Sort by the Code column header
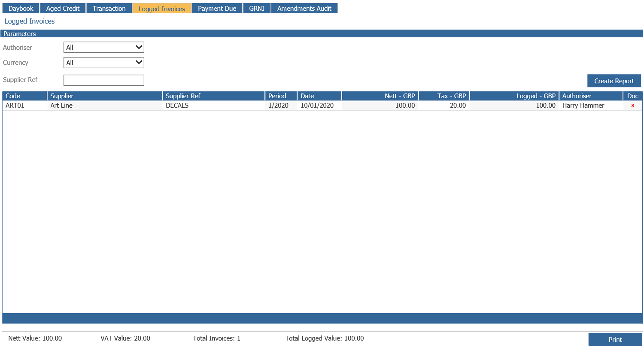The image size is (644, 353). [x=24, y=96]
